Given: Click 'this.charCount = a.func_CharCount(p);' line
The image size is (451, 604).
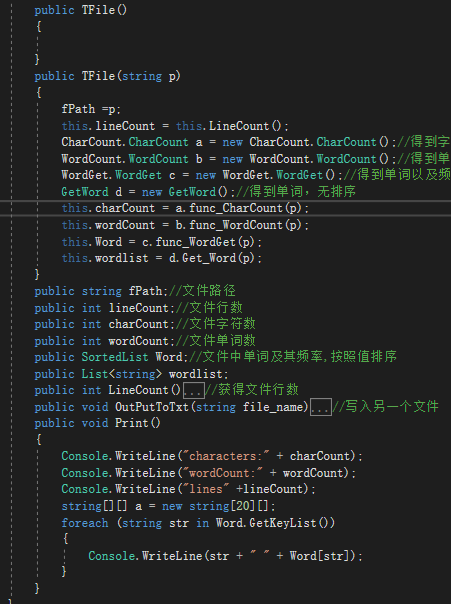Looking at the screenshot, I should [x=185, y=208].
